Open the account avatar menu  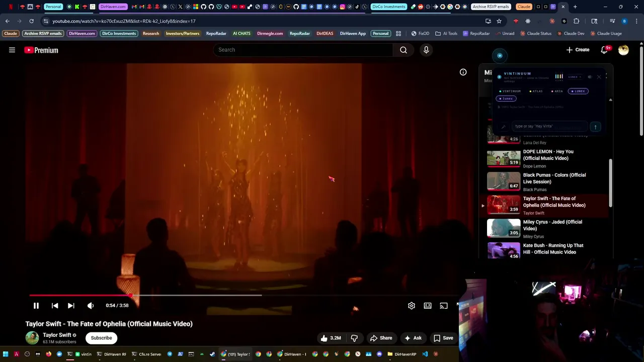[x=623, y=50]
